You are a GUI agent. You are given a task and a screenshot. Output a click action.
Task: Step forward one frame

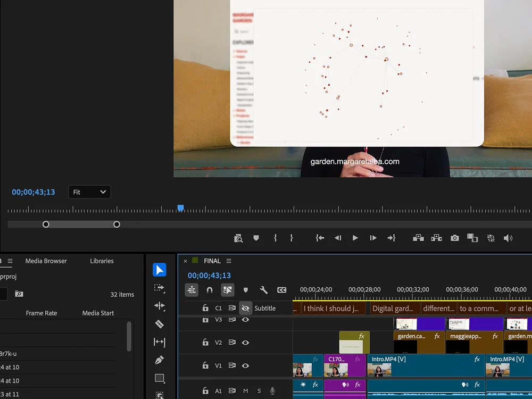[373, 238]
